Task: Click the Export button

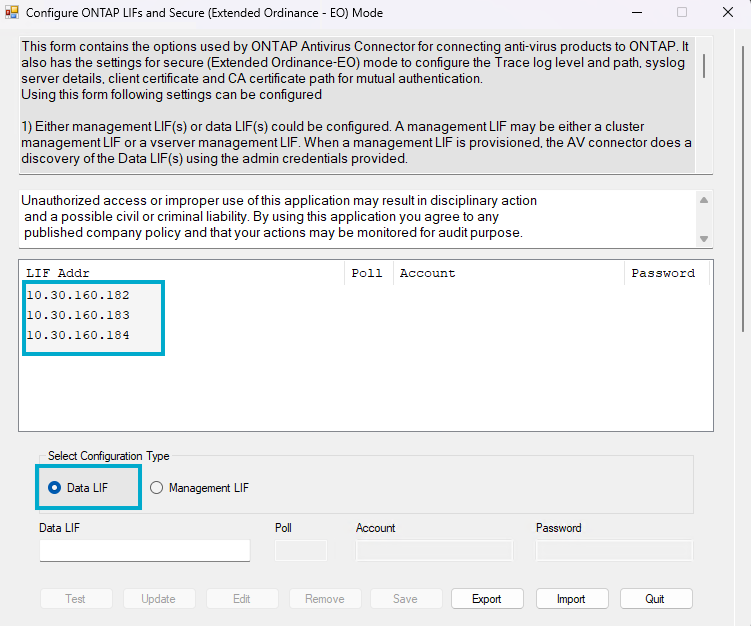Action: pos(486,599)
